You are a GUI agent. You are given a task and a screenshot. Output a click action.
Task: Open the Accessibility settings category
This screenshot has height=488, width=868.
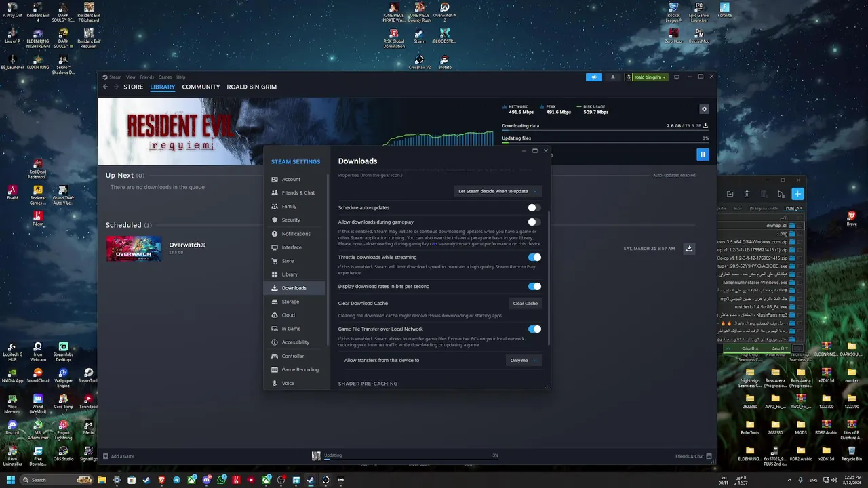(294, 342)
